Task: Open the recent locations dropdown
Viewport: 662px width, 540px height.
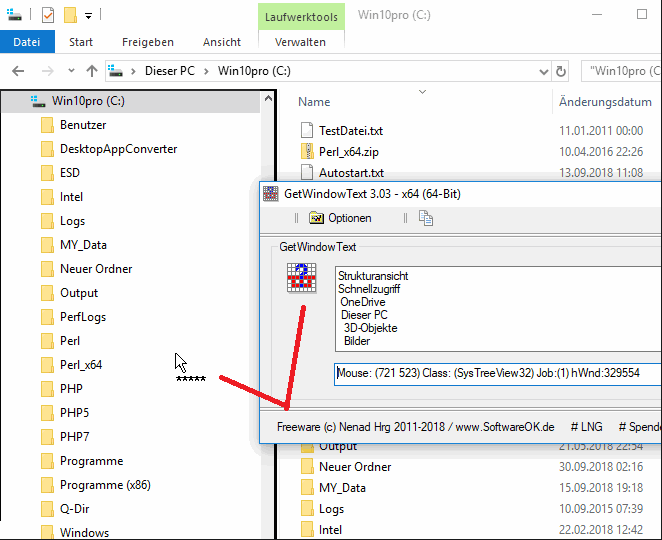Action: (x=71, y=71)
